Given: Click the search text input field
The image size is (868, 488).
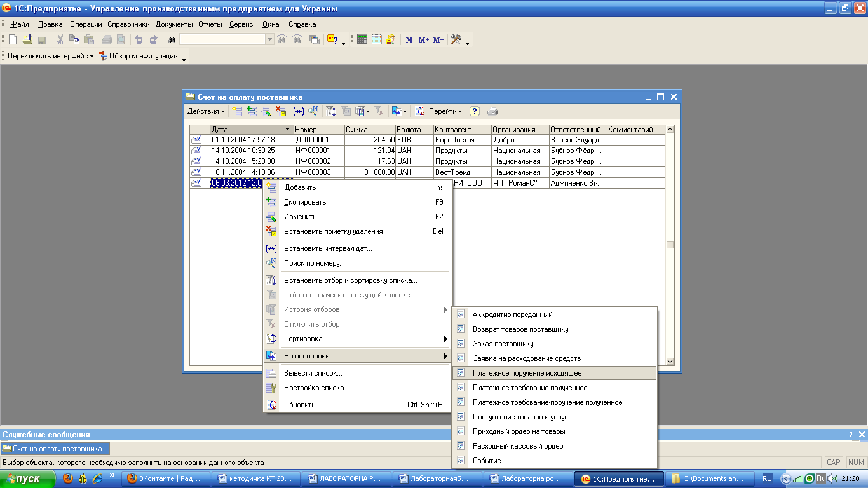Looking at the screenshot, I should (222, 39).
